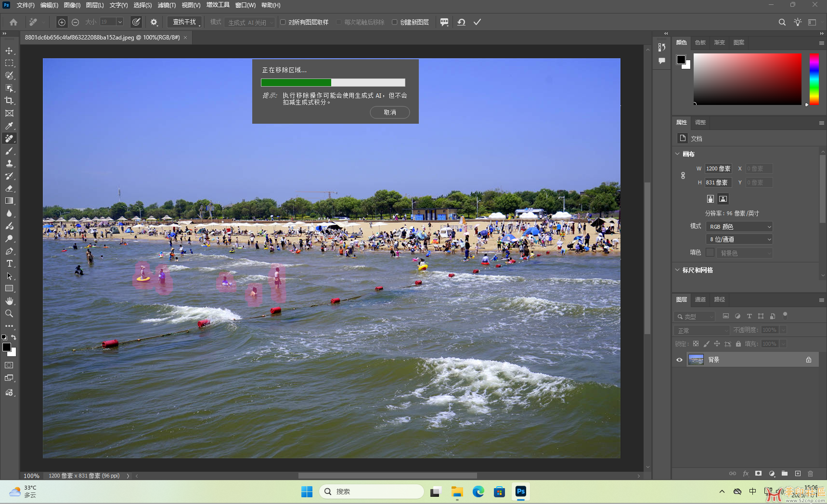This screenshot has width=827, height=504.
Task: Select the Lasso tool
Action: [10, 76]
